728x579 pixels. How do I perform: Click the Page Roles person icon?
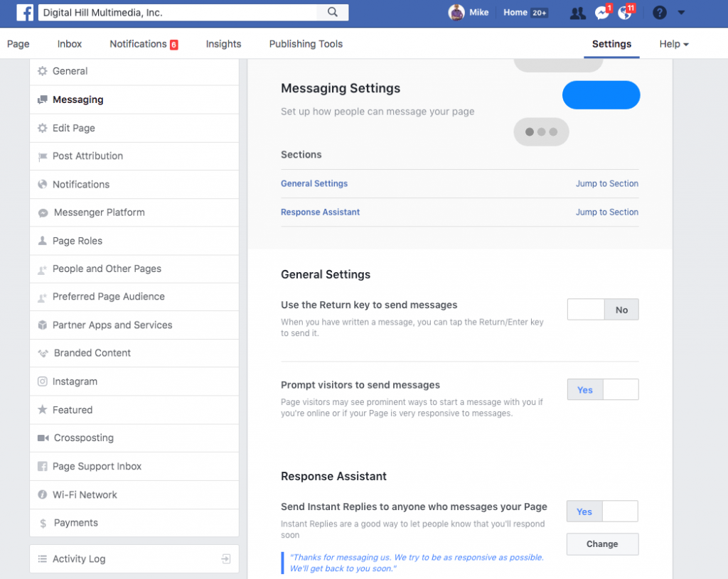click(x=44, y=241)
